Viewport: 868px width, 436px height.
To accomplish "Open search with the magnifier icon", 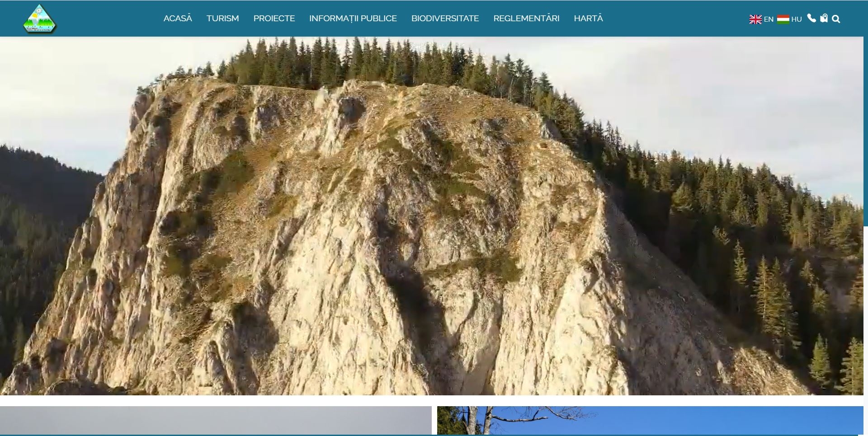I will tap(836, 19).
